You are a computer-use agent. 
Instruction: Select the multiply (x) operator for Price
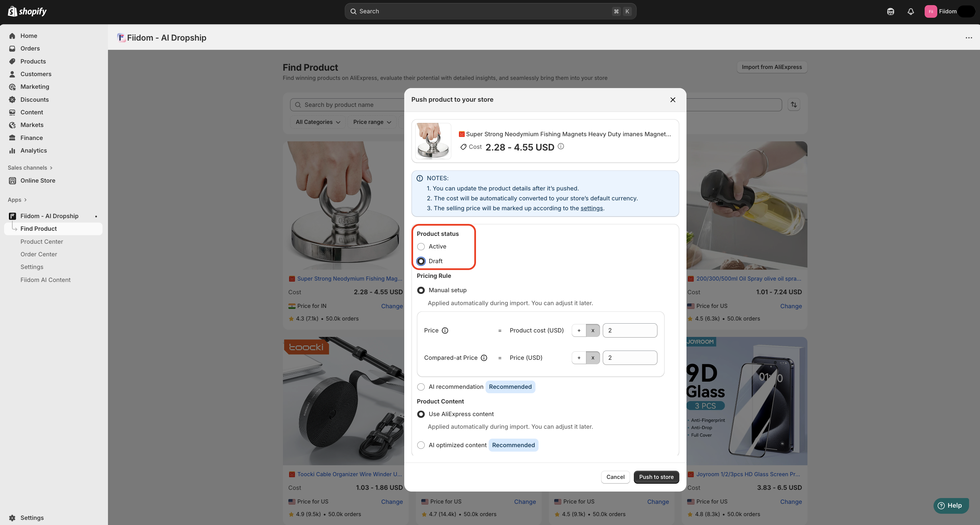coord(592,330)
